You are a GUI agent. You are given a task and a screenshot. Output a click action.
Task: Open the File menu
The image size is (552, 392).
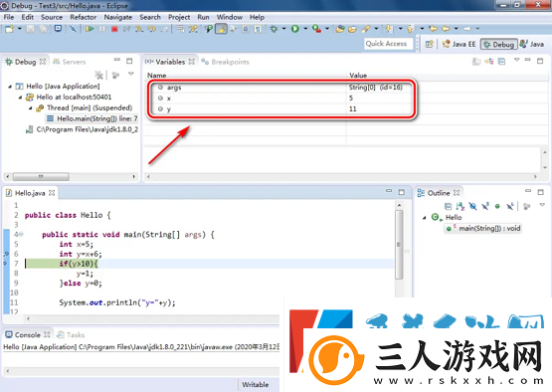pyautogui.click(x=9, y=17)
